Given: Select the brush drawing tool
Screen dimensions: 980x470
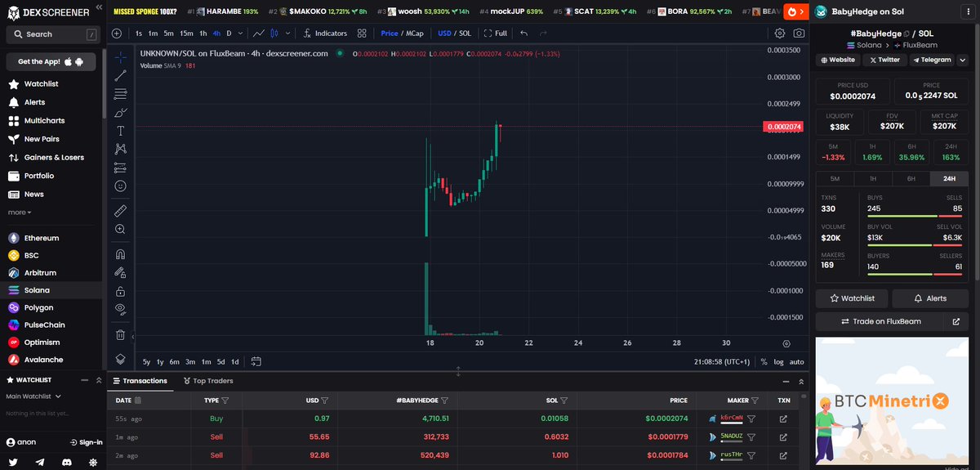Looking at the screenshot, I should pyautogui.click(x=120, y=112).
